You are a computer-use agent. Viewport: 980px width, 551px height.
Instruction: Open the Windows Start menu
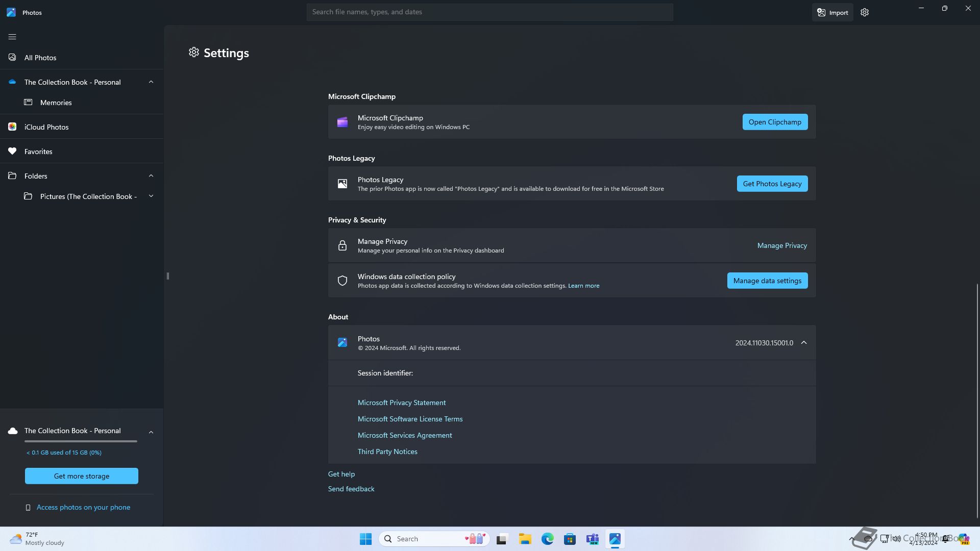(x=365, y=539)
